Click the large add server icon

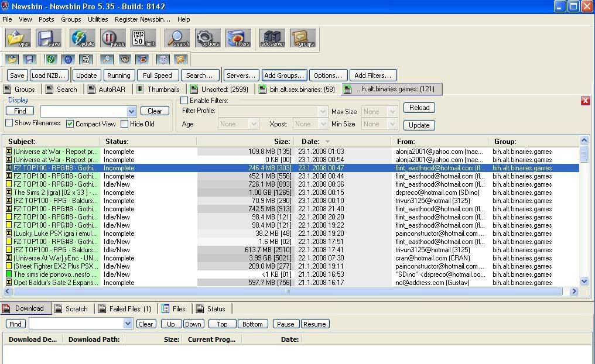point(272,38)
